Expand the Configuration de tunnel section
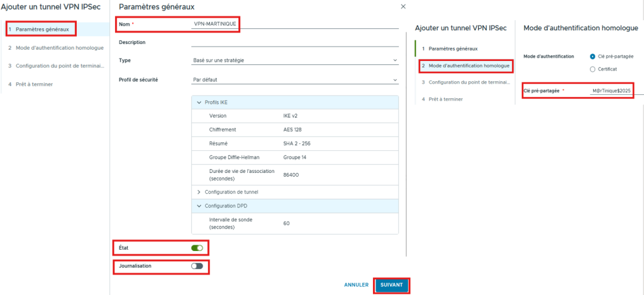644x295 pixels. (199, 192)
